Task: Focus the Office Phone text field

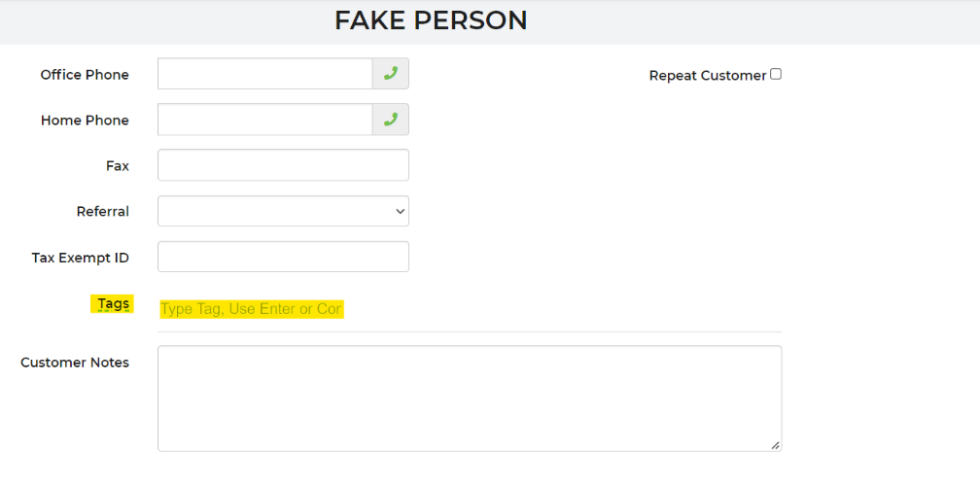Action: (x=265, y=74)
